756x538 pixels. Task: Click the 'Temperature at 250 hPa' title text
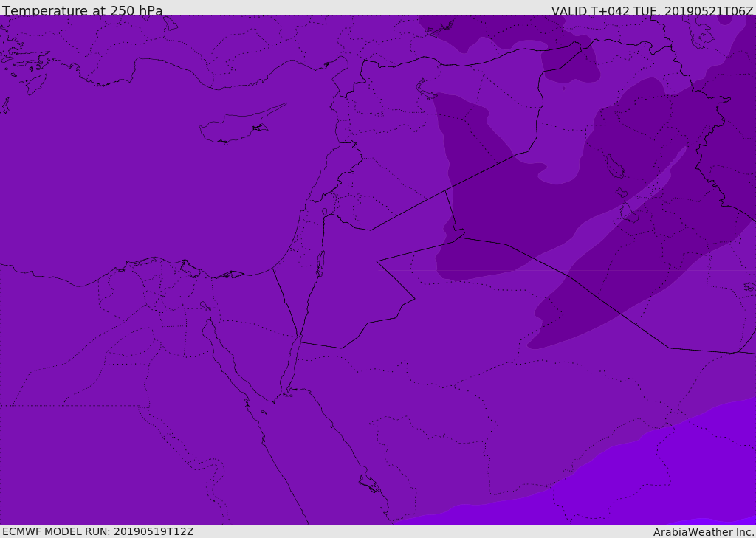83,10
